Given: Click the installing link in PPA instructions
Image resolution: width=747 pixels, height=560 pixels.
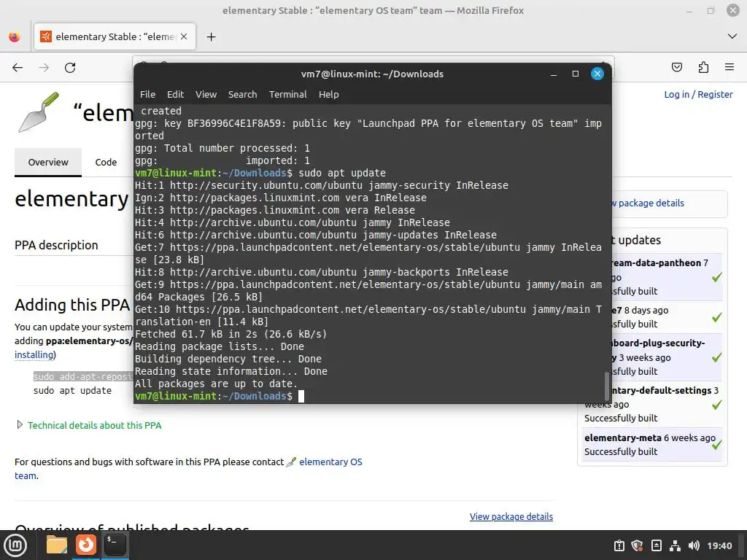Looking at the screenshot, I should point(34,355).
